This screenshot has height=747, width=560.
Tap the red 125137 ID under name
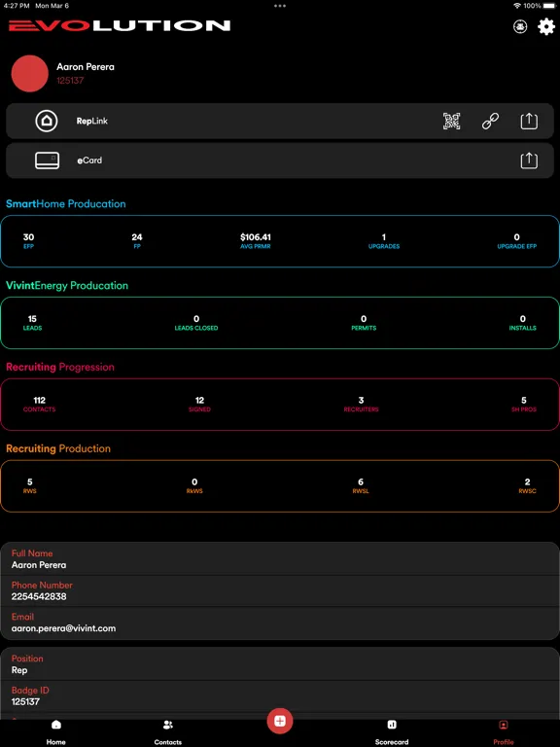70,81
